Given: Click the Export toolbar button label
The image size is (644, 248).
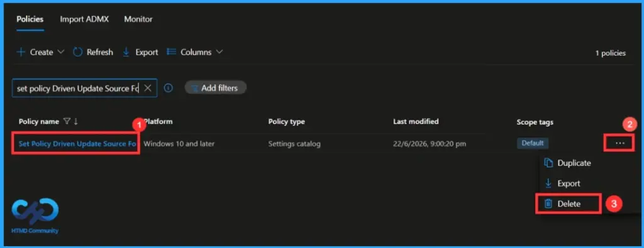Looking at the screenshot, I should pyautogui.click(x=147, y=53).
